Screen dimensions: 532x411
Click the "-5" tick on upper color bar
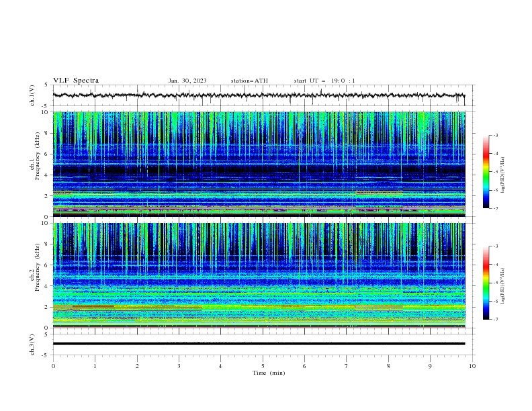495,172
